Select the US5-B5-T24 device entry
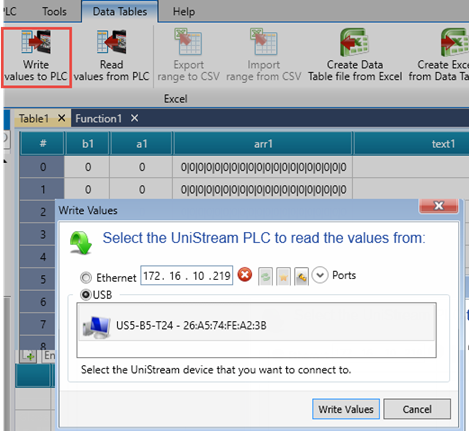Screen dimensions: 469x431 256,325
